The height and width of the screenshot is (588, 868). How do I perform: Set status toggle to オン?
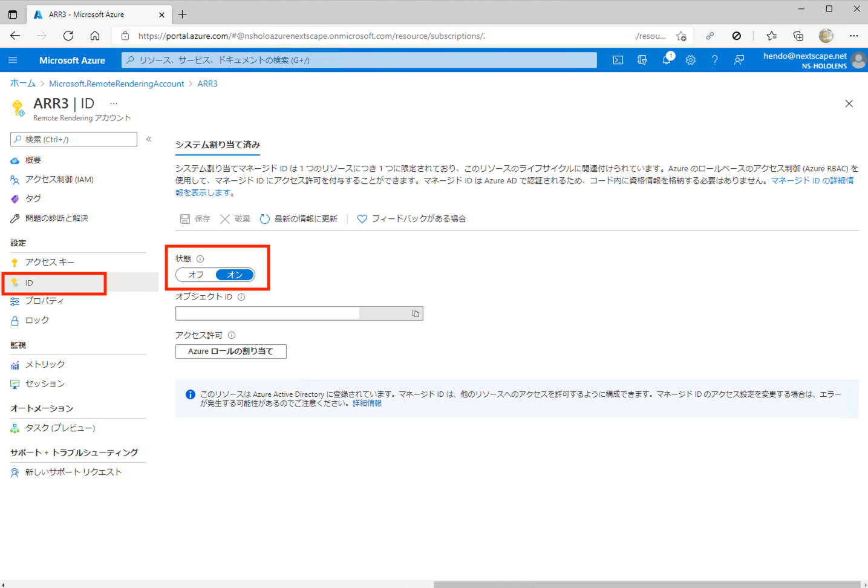[235, 275]
